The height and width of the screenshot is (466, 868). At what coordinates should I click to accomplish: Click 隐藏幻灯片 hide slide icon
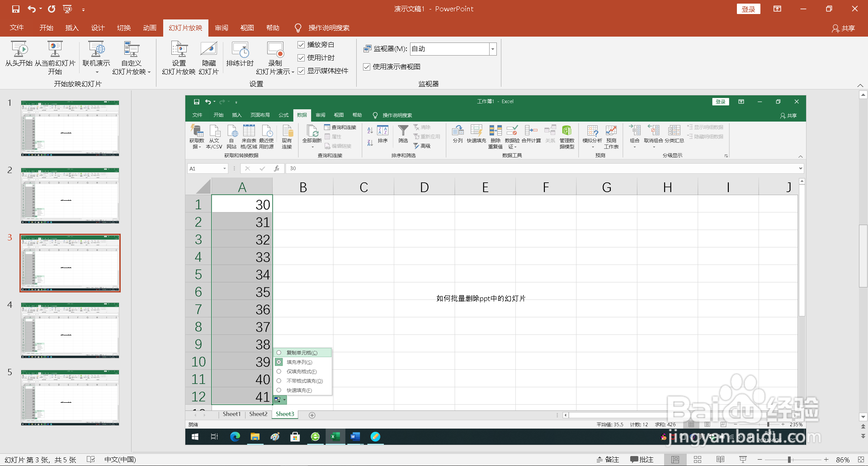[x=209, y=58]
